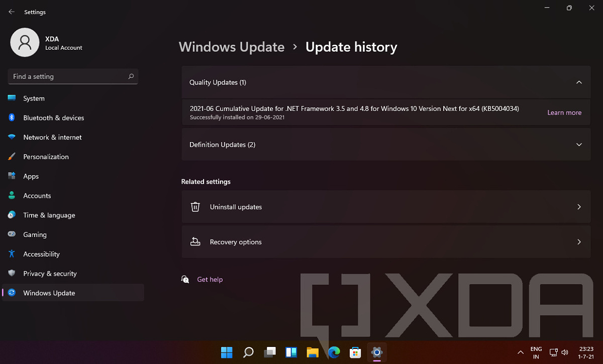
Task: Click the Get help headset icon
Action: click(185, 279)
